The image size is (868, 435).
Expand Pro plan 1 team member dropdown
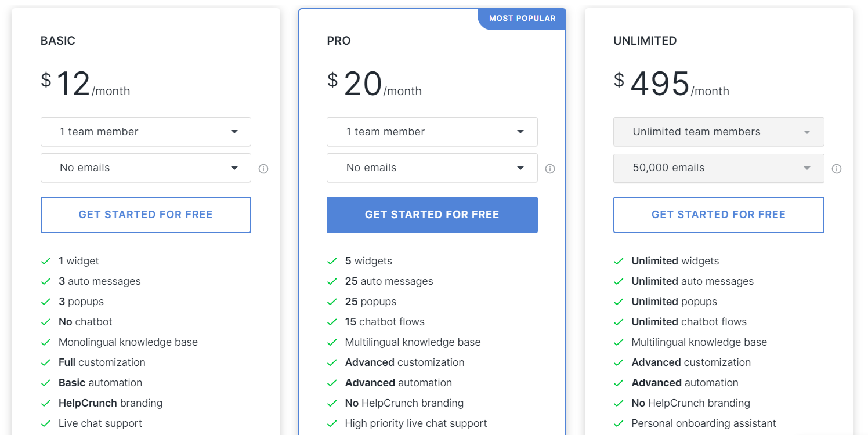click(x=432, y=132)
